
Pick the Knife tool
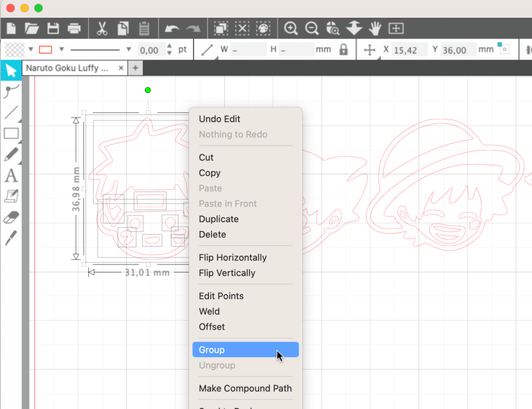coord(11,238)
